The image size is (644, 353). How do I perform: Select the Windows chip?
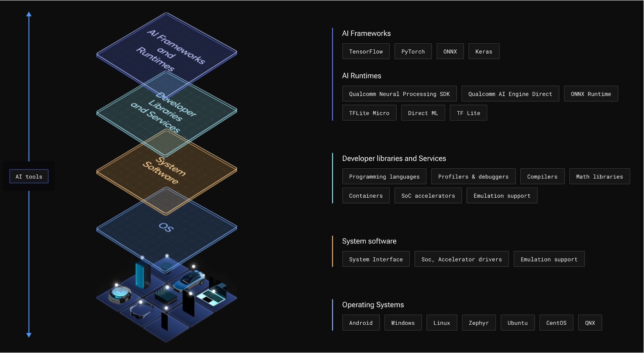pos(403,323)
